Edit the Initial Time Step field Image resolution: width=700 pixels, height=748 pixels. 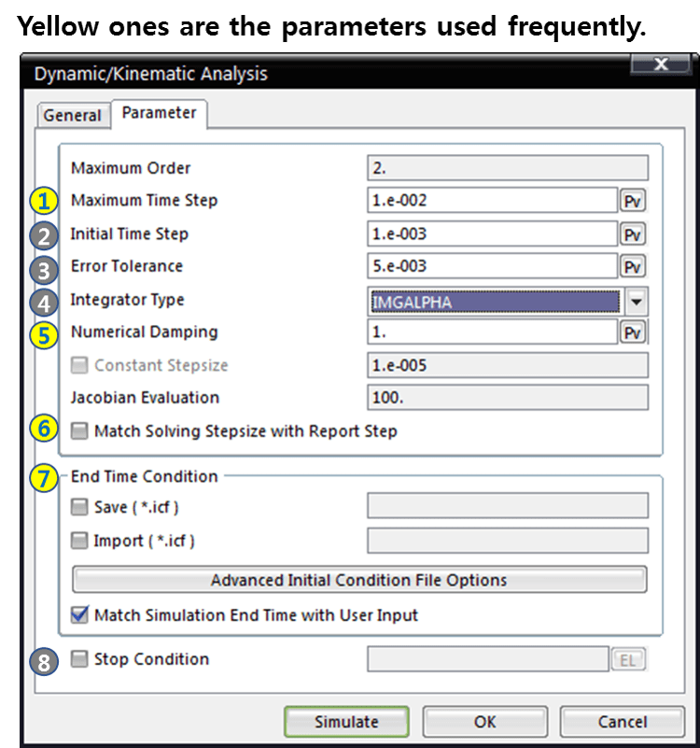(x=493, y=233)
